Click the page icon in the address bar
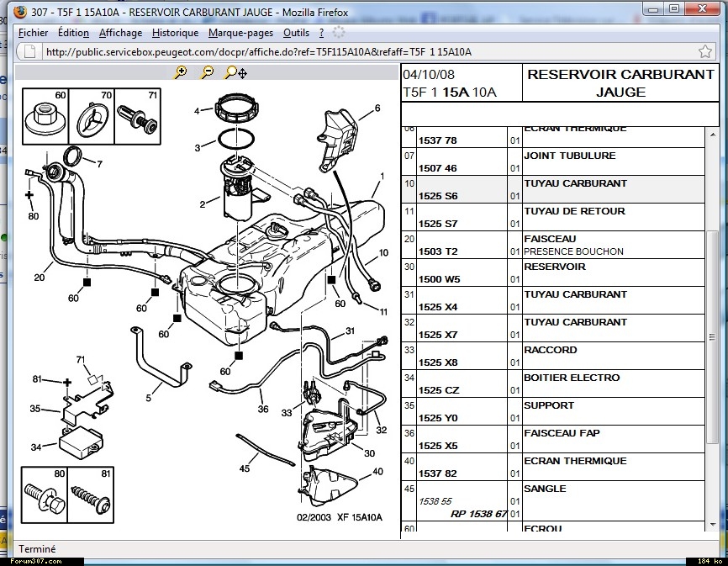The width and height of the screenshot is (728, 566). click(29, 51)
